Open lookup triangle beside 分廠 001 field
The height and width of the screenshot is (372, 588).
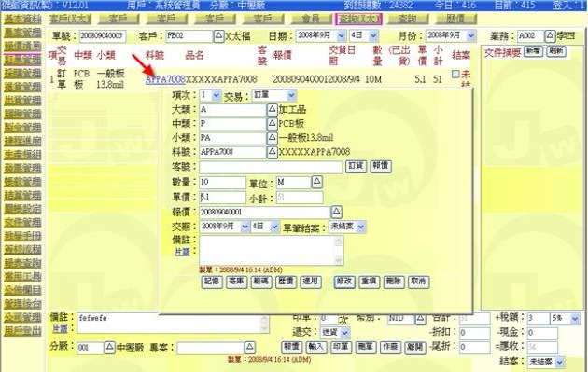coord(109,347)
